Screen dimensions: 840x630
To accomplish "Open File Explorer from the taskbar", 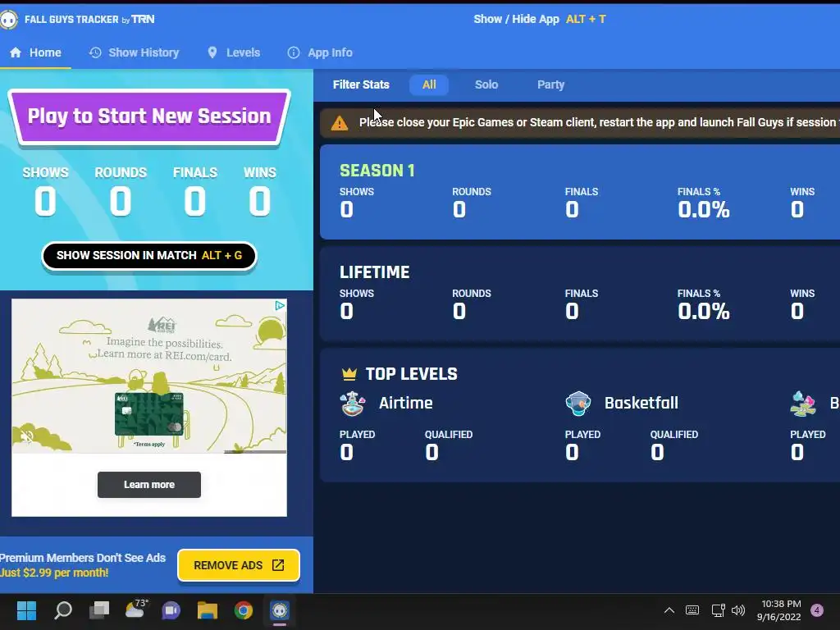I will click(x=208, y=610).
